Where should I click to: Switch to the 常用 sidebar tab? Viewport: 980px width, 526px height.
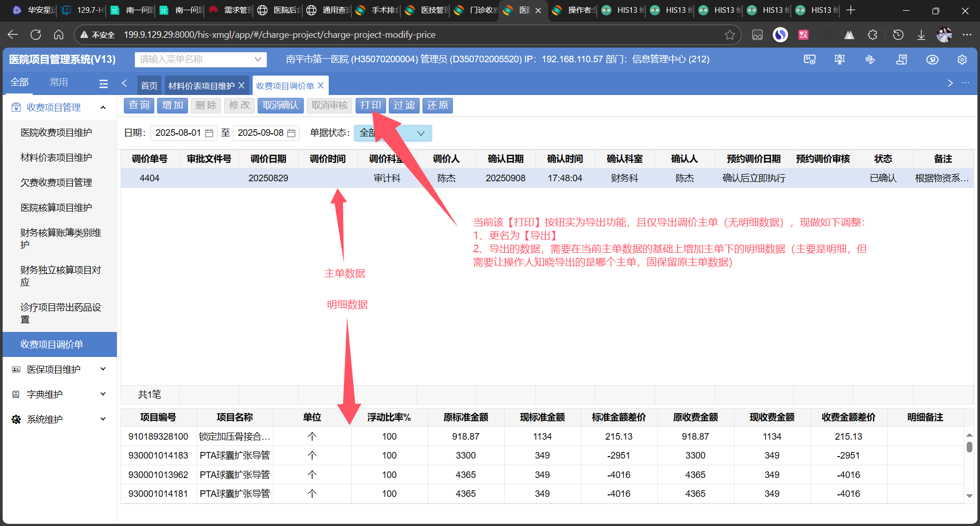pos(59,83)
